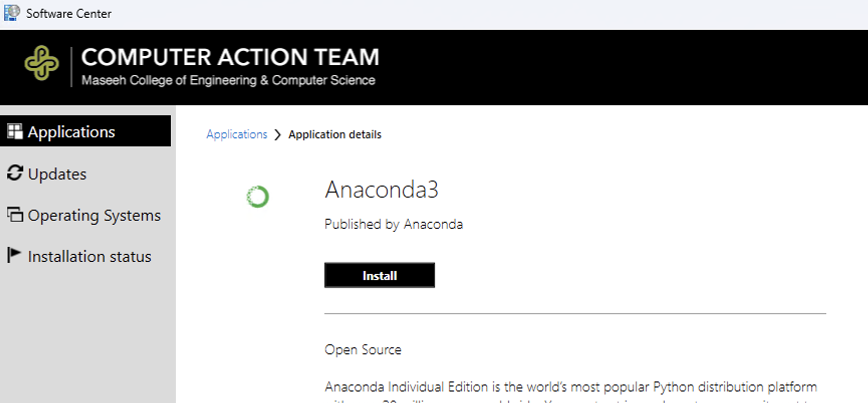Click the Published by Anaconda text

click(394, 224)
